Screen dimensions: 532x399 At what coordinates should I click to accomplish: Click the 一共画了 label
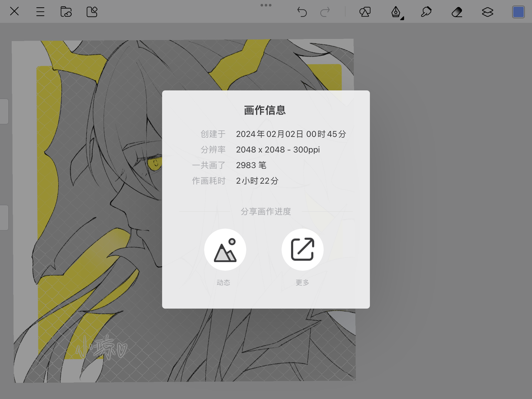(x=209, y=165)
